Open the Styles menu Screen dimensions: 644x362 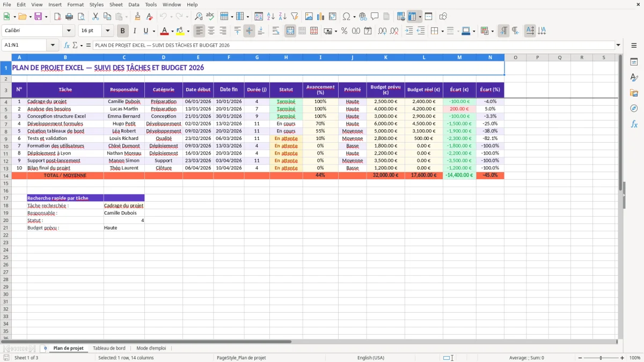pyautogui.click(x=97, y=4)
